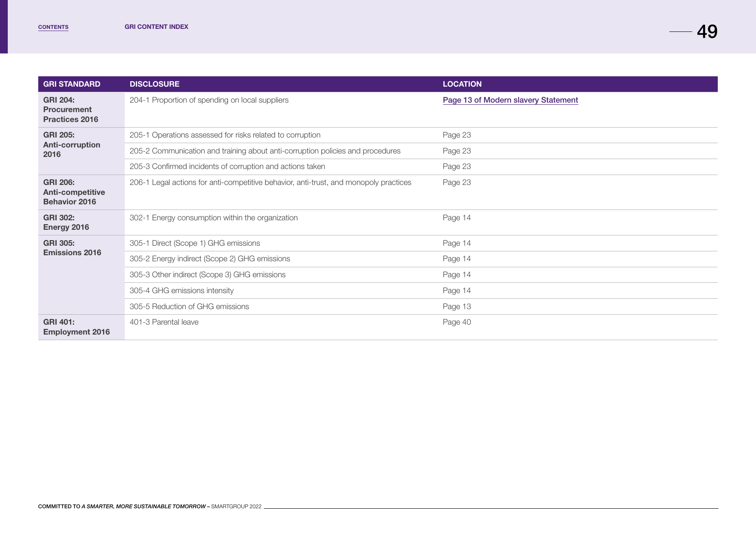
Task: Select 'GRI 302: Energy 2016' cell
Action: click(x=81, y=222)
